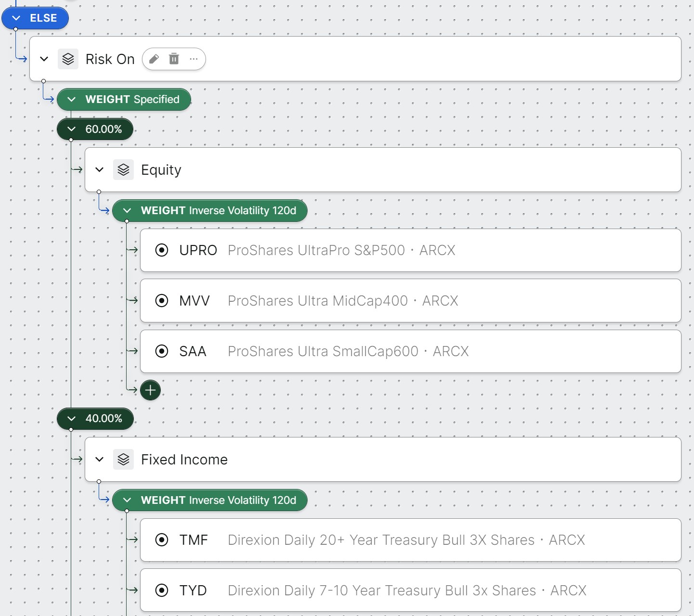The width and height of the screenshot is (694, 616).
Task: Click the MVV ticker label
Action: click(x=194, y=301)
